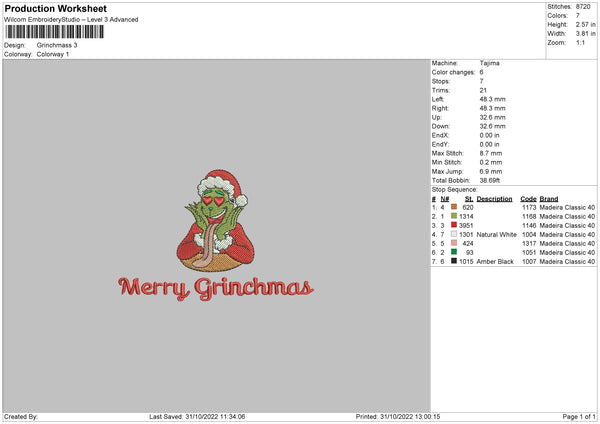Click the Total Bobbin value 38.69ft
Image resolution: width=600 pixels, height=424 pixels.
490,181
